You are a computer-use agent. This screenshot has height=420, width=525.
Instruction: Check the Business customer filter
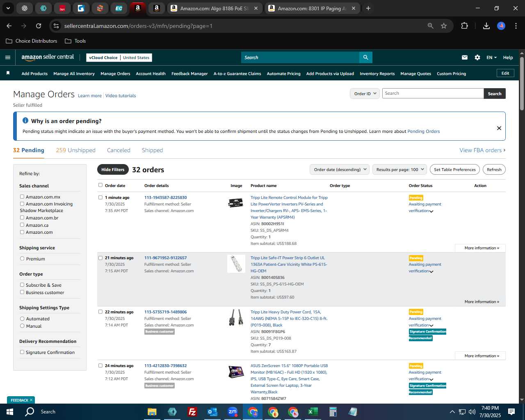tap(22, 292)
